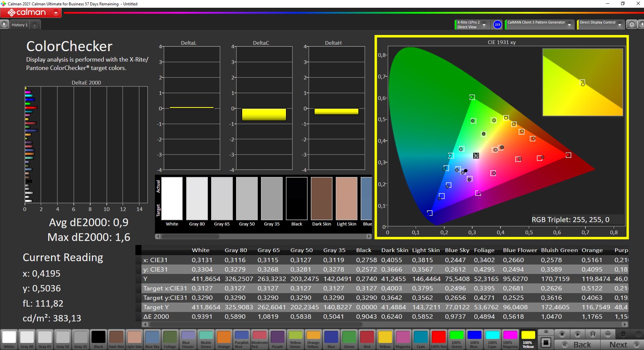Open the settings gear icon
This screenshot has height=350, width=644.
click(x=632, y=25)
